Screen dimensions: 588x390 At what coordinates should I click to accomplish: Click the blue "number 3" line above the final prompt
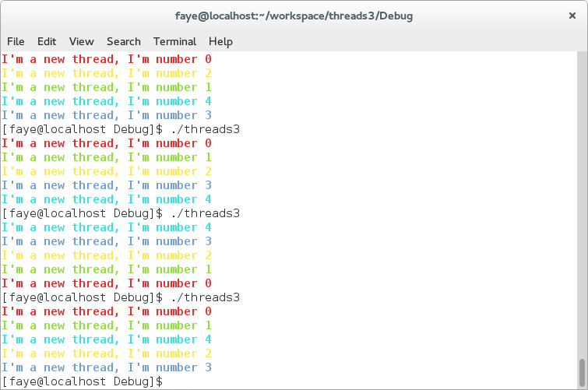point(107,367)
